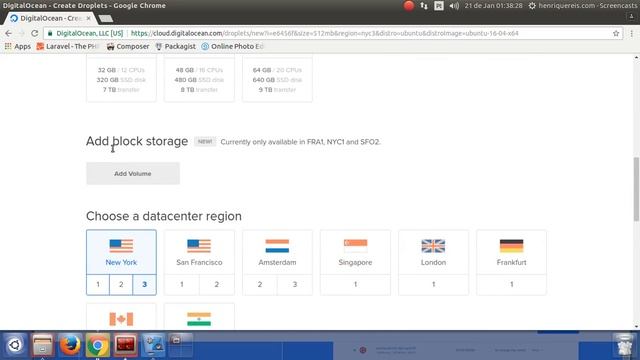
Task: Open the network connections indicator
Action: tap(424, 6)
